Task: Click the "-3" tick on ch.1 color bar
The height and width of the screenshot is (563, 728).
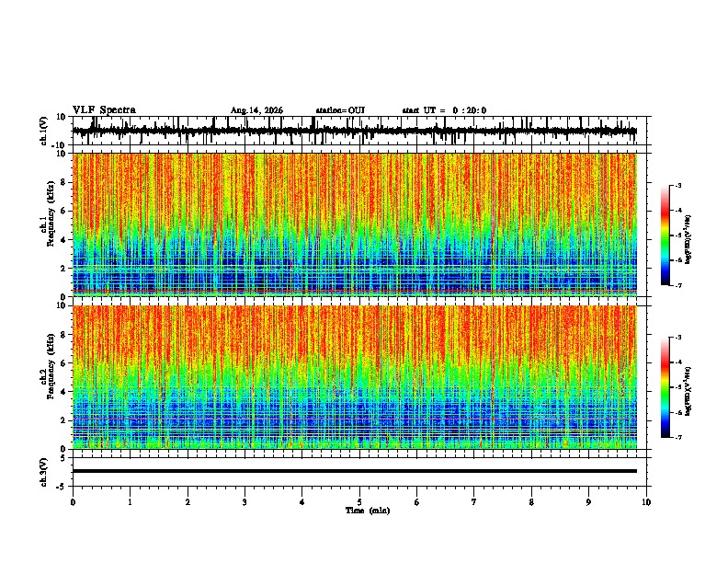Action: 677,185
